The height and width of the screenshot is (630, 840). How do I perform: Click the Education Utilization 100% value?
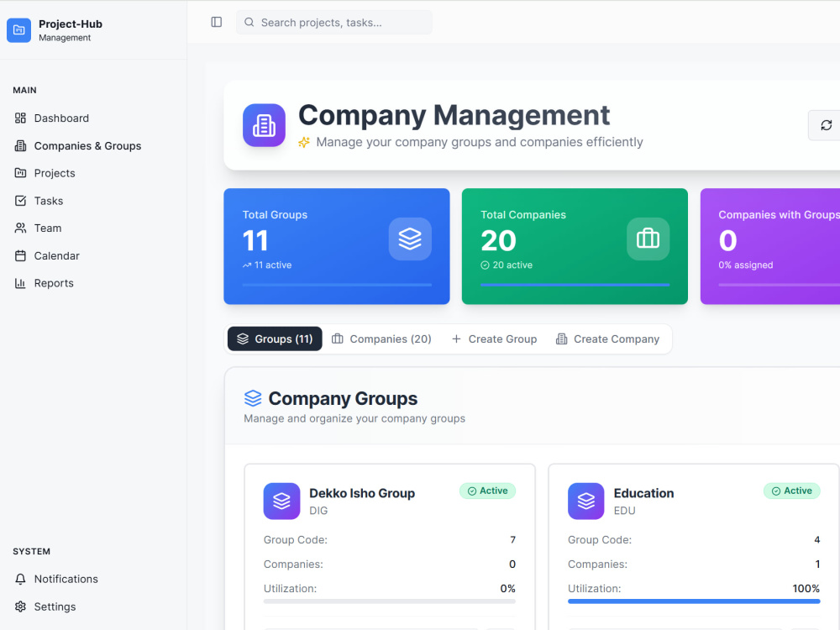click(806, 588)
